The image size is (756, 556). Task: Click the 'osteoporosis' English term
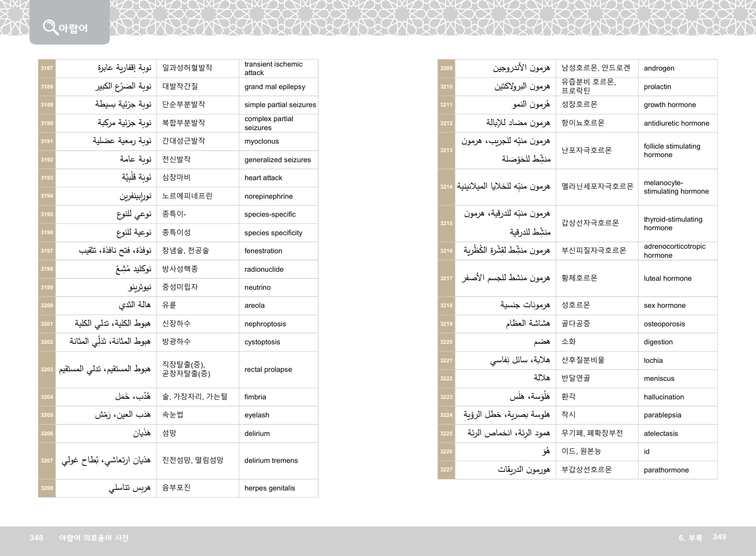[664, 324]
